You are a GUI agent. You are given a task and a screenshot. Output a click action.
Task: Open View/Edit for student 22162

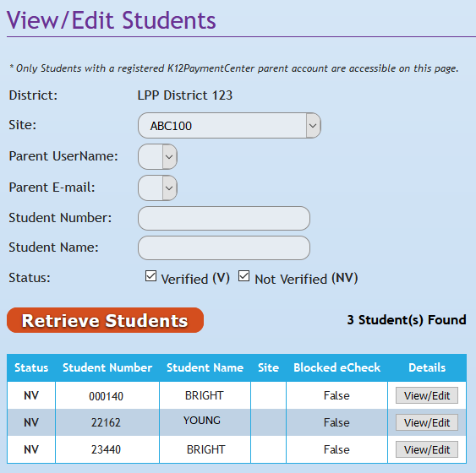click(x=427, y=422)
